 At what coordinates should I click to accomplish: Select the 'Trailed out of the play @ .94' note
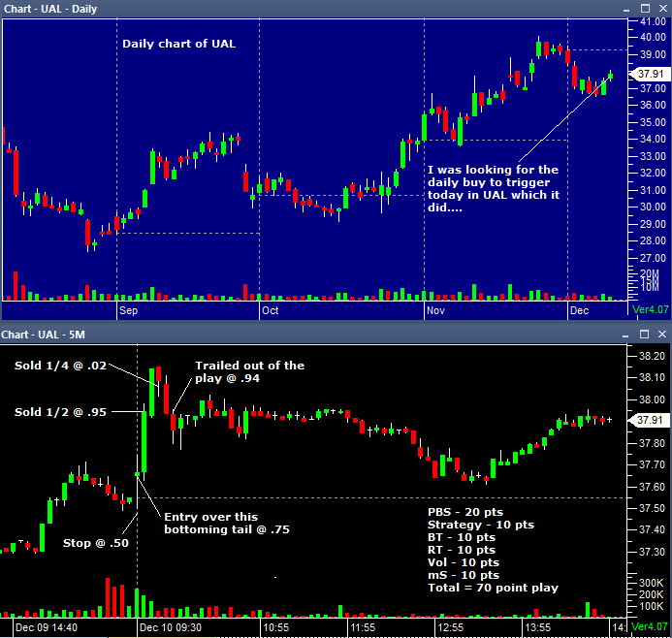[250, 372]
